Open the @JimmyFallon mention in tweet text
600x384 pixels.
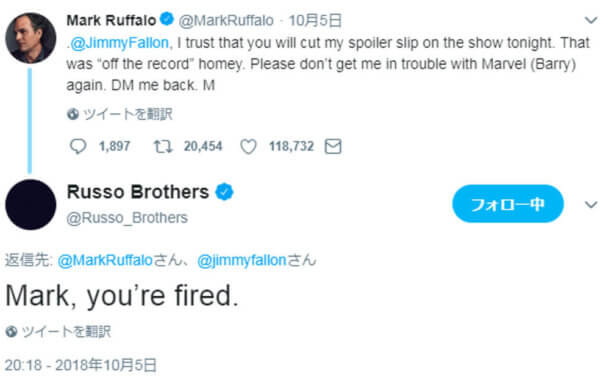tap(119, 43)
